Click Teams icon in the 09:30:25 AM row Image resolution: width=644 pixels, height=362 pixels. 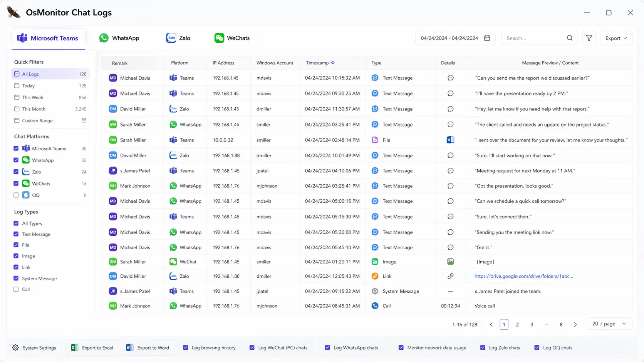point(173,93)
